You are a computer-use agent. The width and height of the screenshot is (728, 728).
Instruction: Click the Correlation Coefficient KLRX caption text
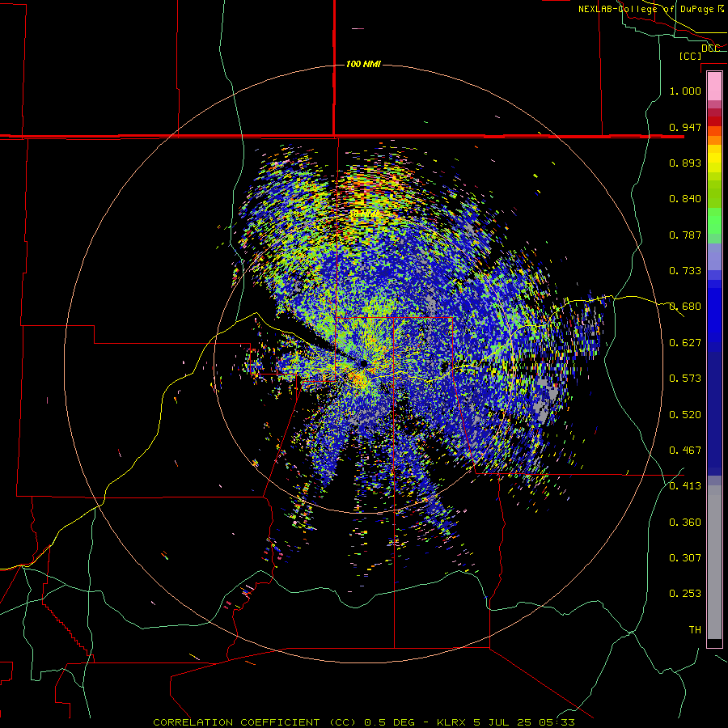(x=363, y=722)
